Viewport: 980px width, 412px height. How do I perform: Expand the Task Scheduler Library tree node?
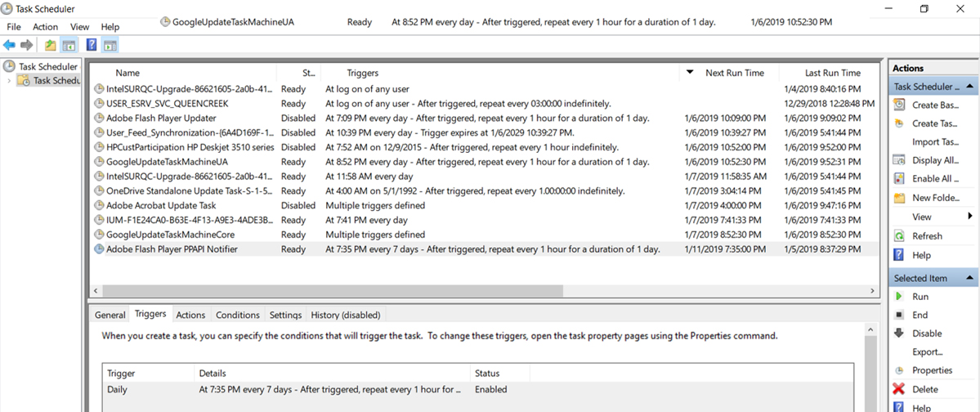coord(9,80)
